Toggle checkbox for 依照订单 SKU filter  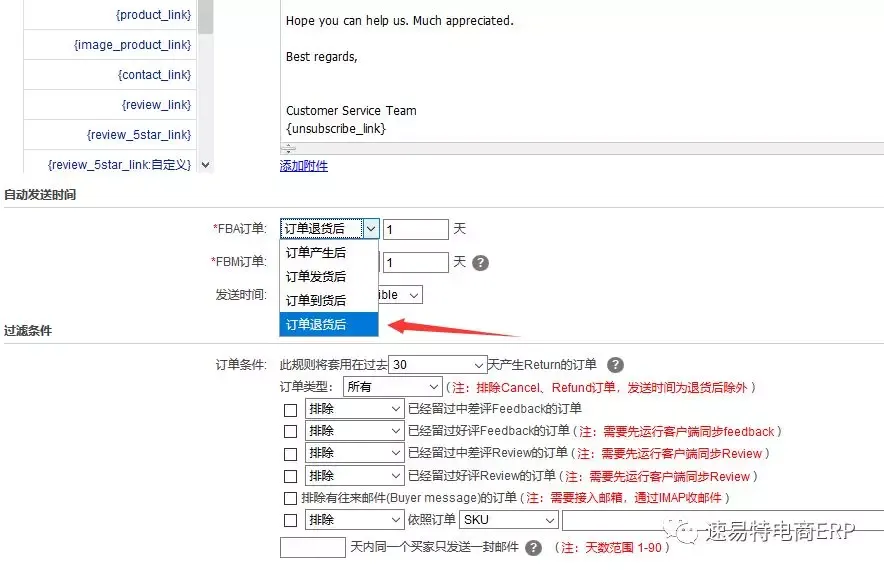290,520
